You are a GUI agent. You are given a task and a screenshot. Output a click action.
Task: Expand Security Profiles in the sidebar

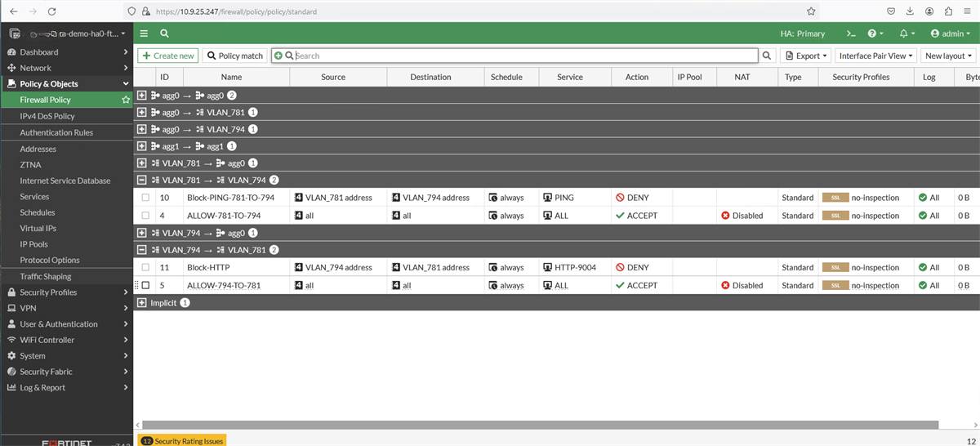click(x=66, y=292)
